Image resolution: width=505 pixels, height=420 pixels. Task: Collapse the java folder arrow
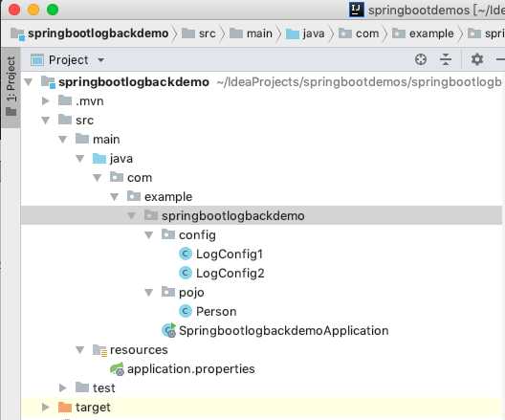[x=80, y=159]
